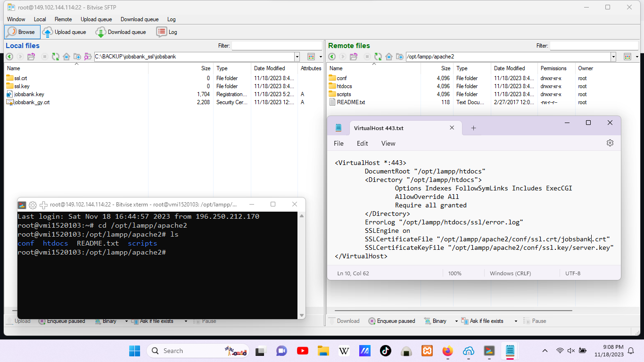
Task: Click the remote Download button
Action: point(344,321)
